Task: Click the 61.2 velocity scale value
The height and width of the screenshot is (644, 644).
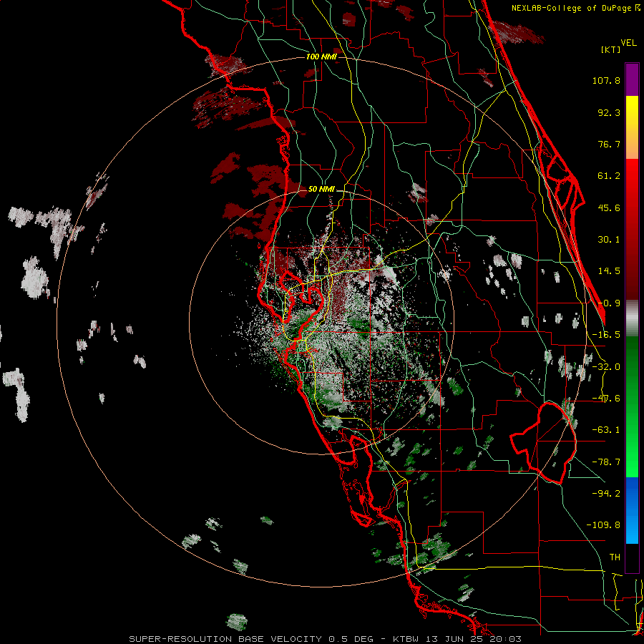Action: pyautogui.click(x=609, y=176)
